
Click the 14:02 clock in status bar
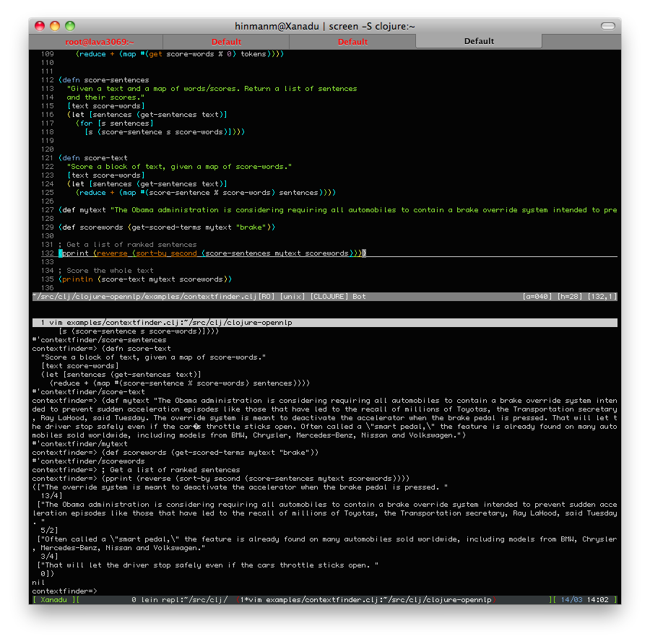pos(597,600)
